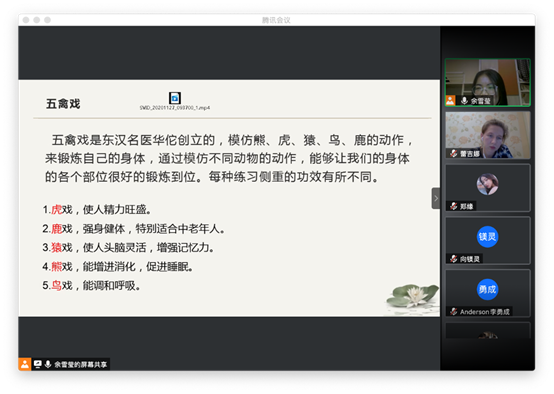
Task: Open the embedded mp4 video icon on slide
Action: (175, 98)
